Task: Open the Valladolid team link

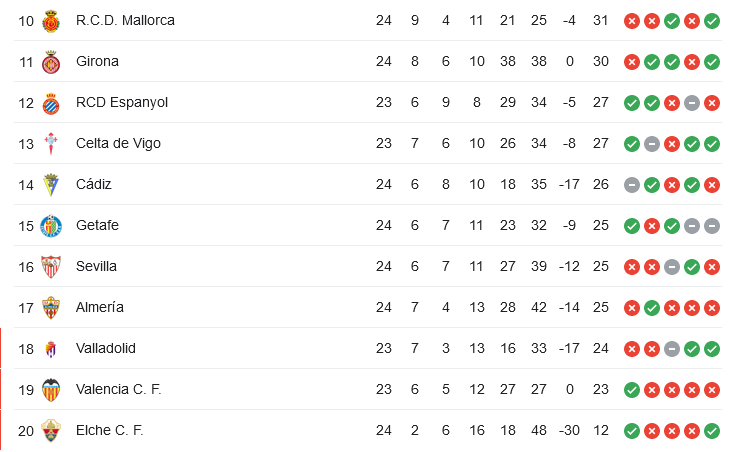Action: pyautogui.click(x=106, y=348)
